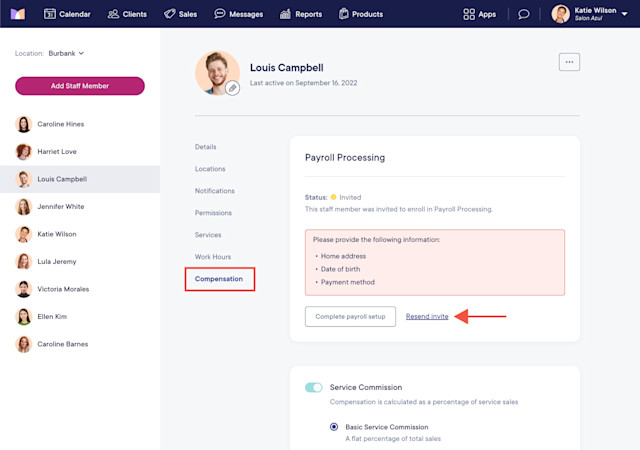
Task: Open the Reports chart icon
Action: tap(285, 14)
